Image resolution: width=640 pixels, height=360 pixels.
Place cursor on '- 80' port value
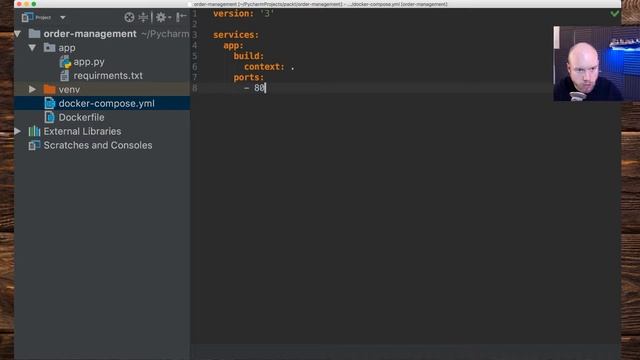point(254,88)
